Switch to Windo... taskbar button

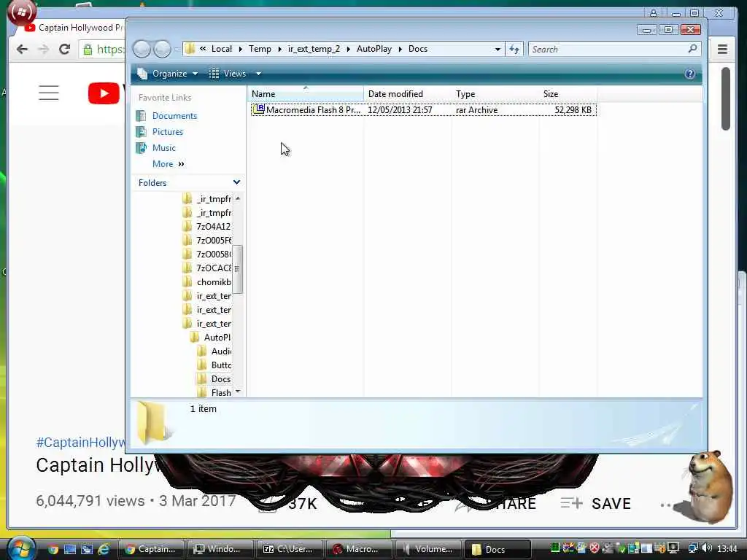[x=219, y=549]
